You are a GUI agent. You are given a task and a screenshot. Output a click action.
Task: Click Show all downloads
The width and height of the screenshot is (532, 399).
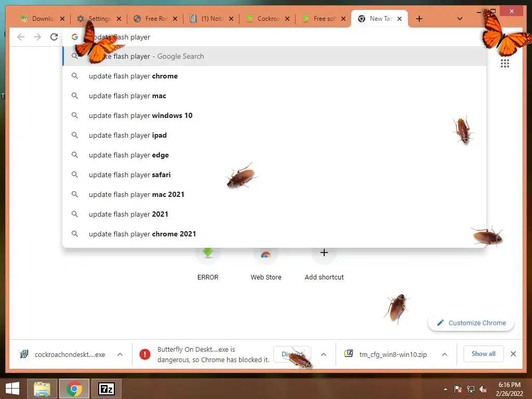tap(484, 354)
